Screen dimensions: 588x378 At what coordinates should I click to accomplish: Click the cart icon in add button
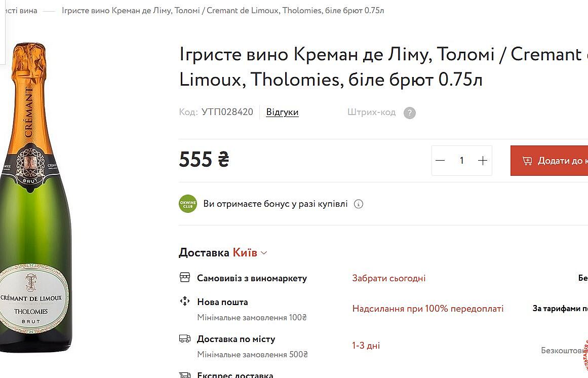tap(527, 161)
